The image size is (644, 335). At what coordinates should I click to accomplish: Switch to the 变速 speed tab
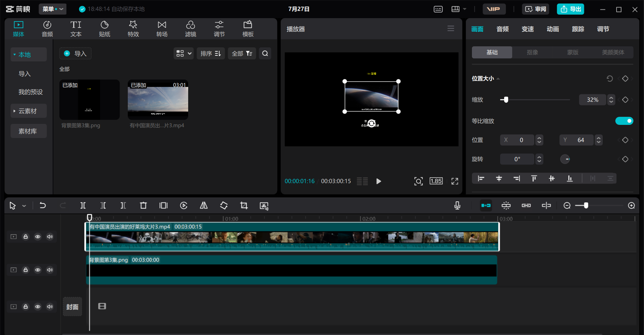528,29
